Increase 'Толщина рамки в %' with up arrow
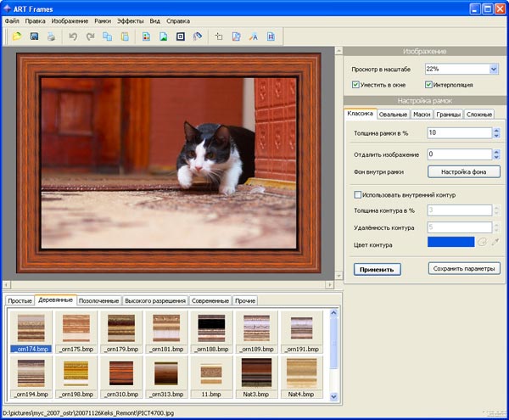The height and width of the screenshot is (420, 509). pyautogui.click(x=496, y=130)
